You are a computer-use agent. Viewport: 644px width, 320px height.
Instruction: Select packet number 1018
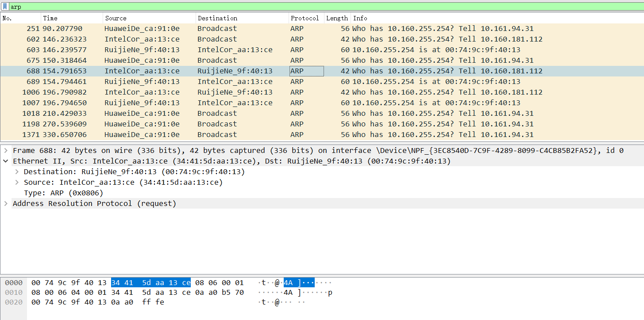322,114
